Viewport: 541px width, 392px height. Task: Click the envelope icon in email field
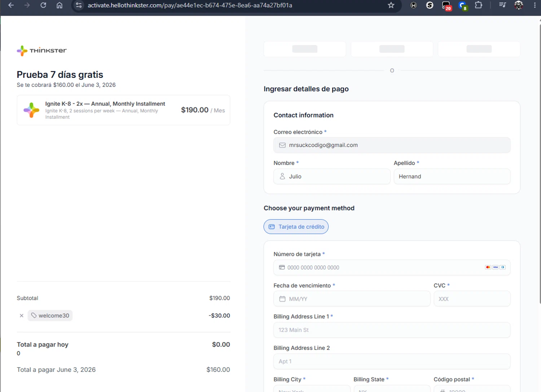[x=282, y=145]
